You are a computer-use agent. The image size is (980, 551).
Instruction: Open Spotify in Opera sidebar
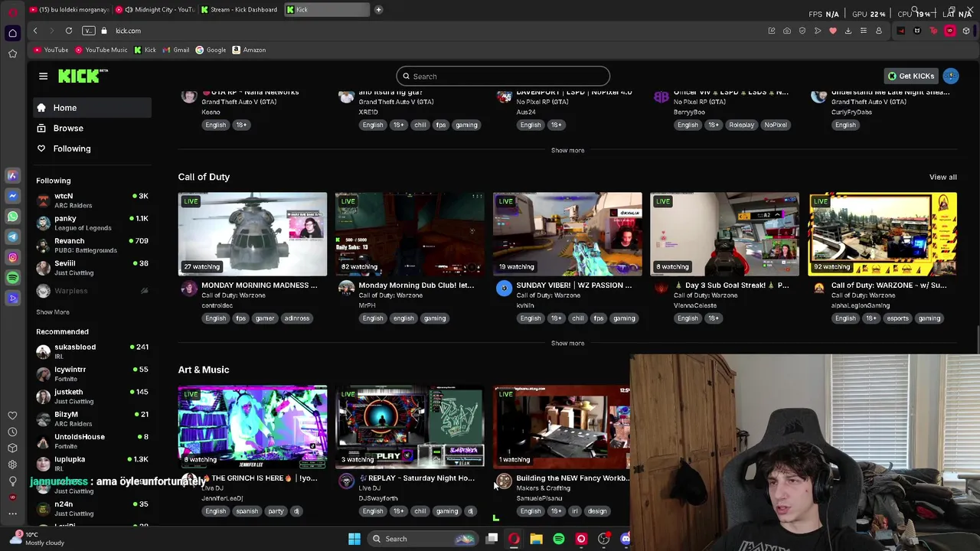click(x=12, y=278)
